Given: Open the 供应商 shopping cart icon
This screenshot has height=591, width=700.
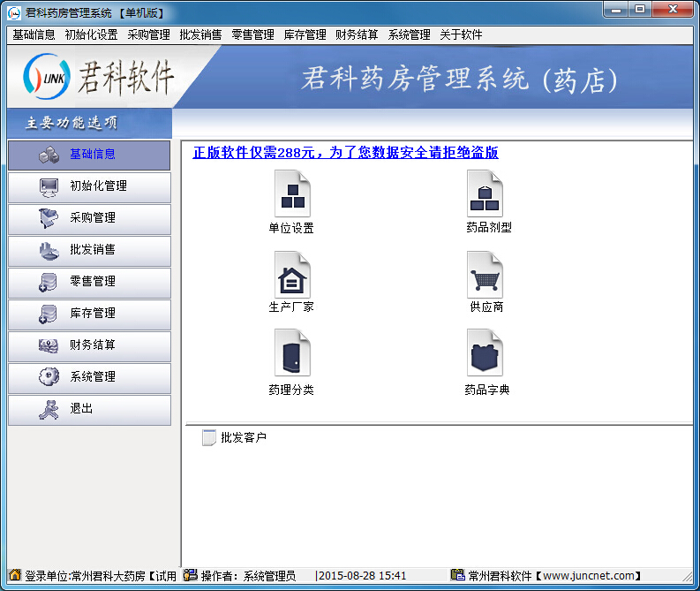Looking at the screenshot, I should click(x=485, y=275).
